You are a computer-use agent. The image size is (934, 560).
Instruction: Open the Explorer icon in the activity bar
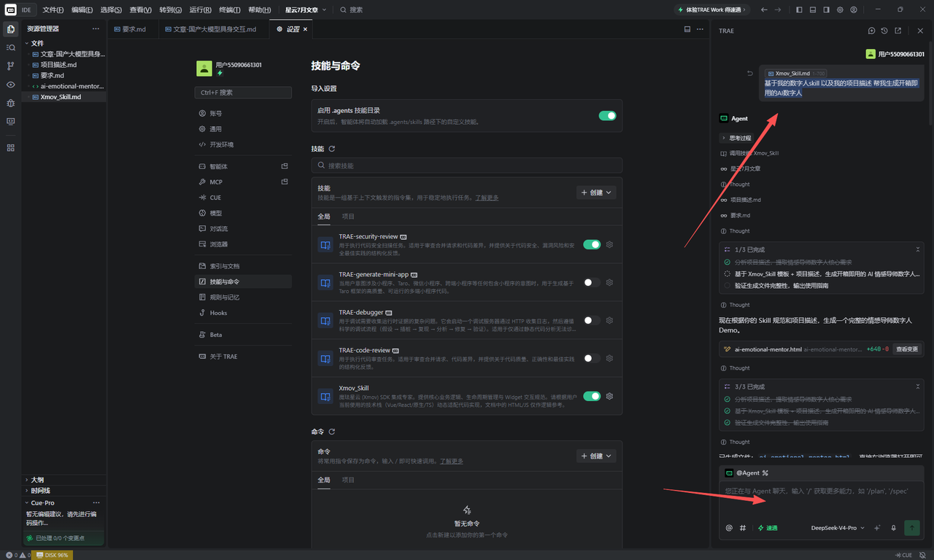10,28
